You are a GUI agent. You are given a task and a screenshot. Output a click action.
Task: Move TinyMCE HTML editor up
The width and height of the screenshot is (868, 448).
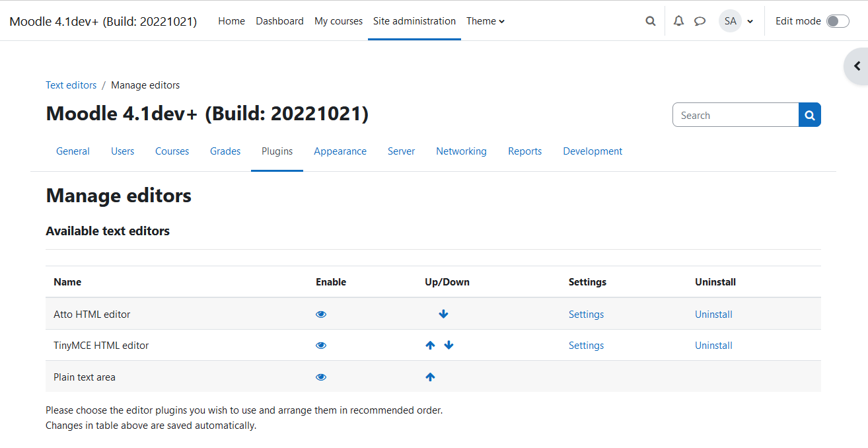430,346
